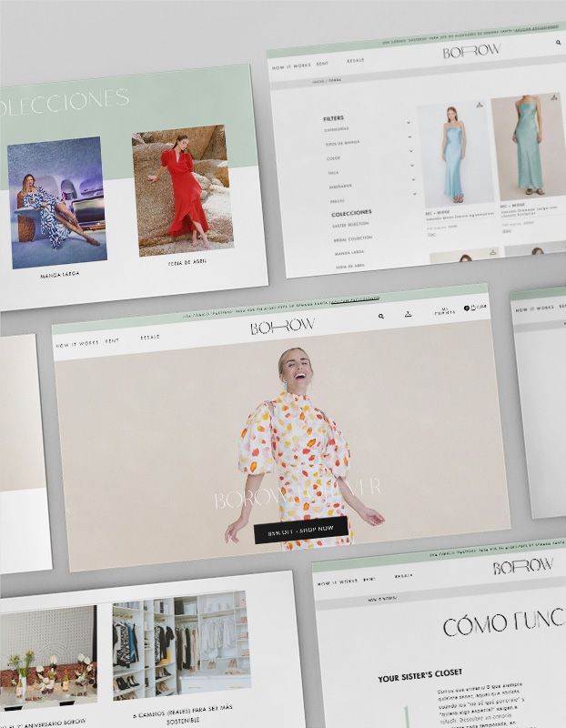The image size is (566, 728).
Task: Expand the Categorías filter chevron
Action: 409,123
